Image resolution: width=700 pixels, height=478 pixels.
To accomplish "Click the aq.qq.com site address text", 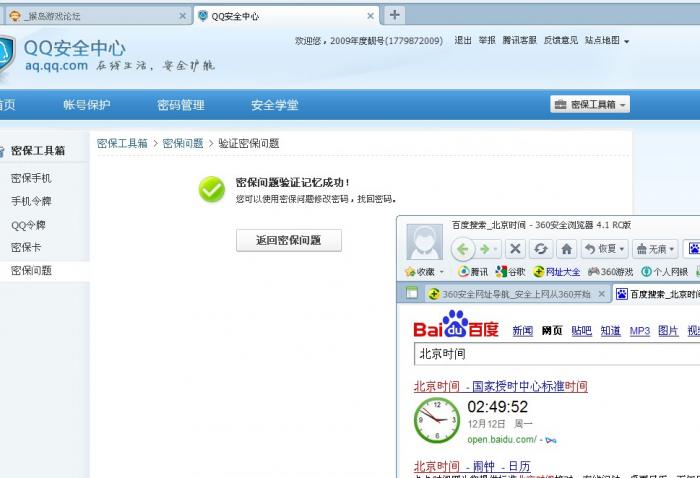I will click(57, 66).
